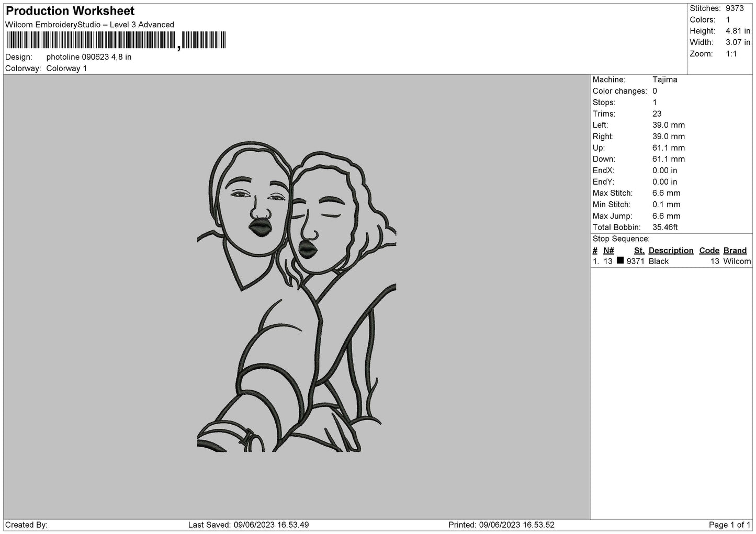Click the EndX value 0.00 in

coord(664,171)
